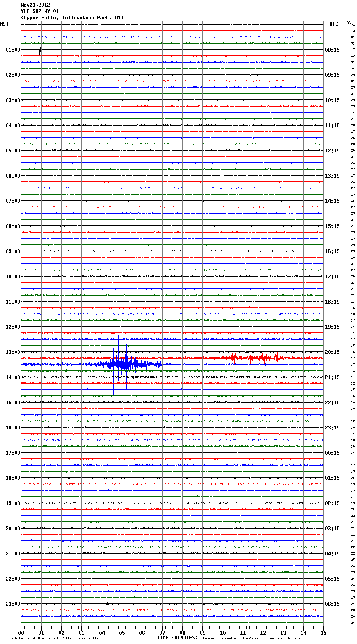The height and width of the screenshot is (644, 357).
Task: Select the 09:00 MST time label
Action: click(x=13, y=251)
